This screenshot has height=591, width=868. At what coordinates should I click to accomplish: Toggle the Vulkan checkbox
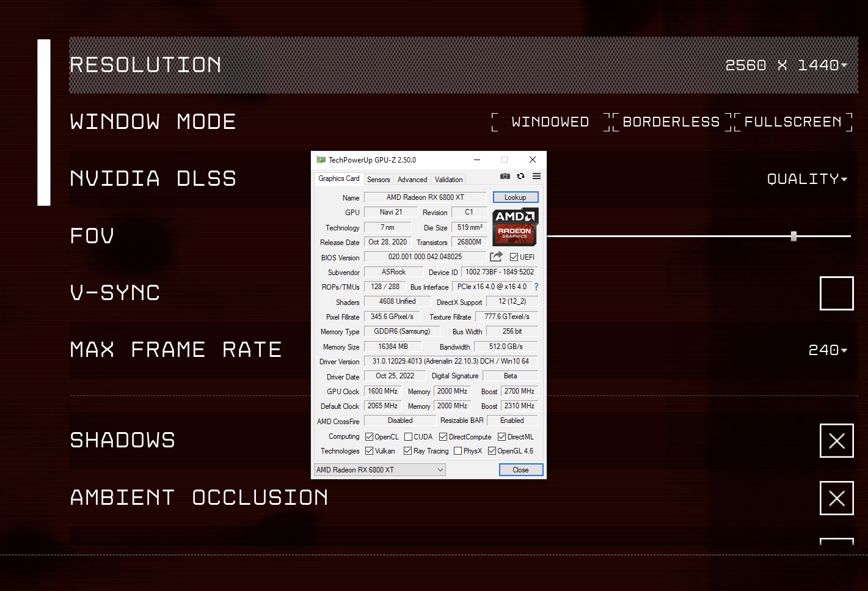(369, 451)
